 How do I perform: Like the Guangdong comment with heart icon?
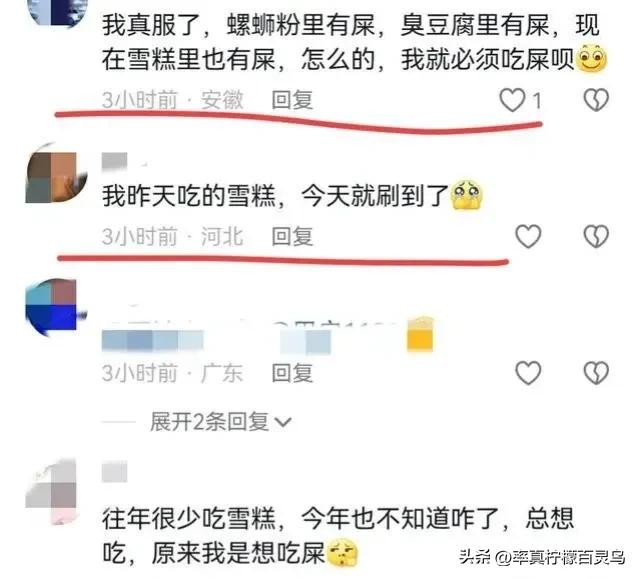529,373
